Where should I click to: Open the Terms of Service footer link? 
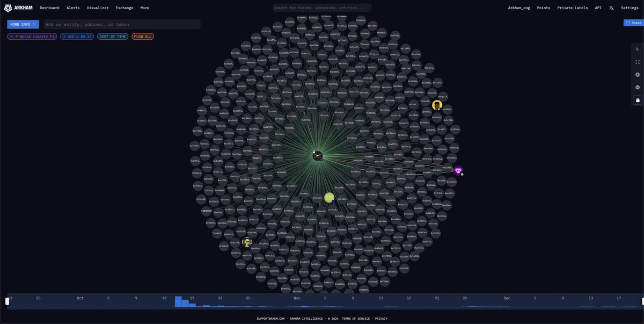[x=356, y=319]
